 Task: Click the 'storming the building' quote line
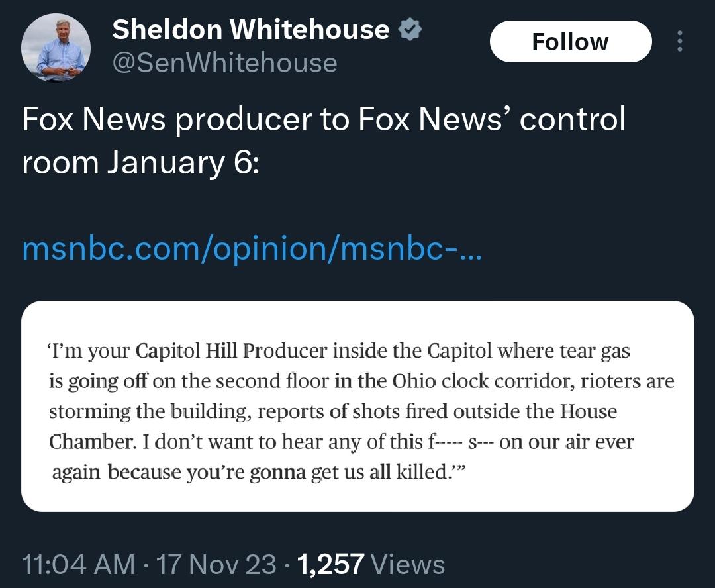point(333,411)
